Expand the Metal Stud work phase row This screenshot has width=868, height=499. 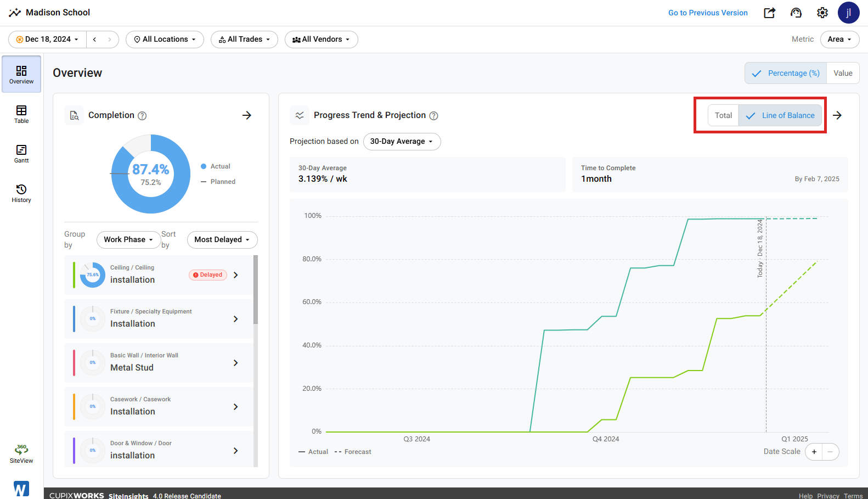[x=159, y=363]
